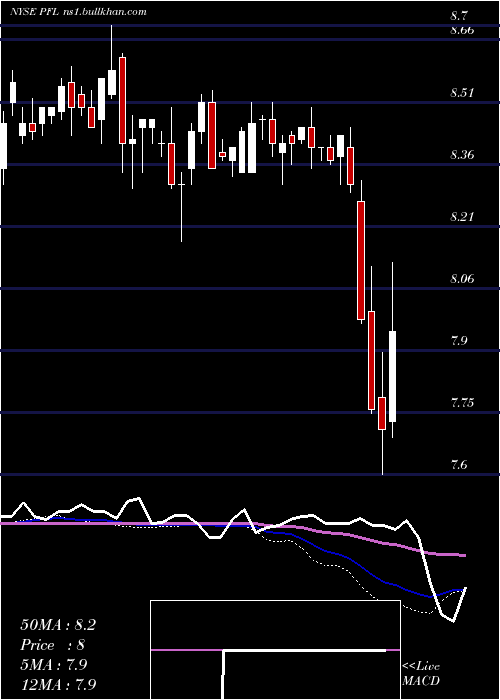The image size is (500, 700).
Task: Select the 8.21 price axis label
Action: tap(462, 217)
